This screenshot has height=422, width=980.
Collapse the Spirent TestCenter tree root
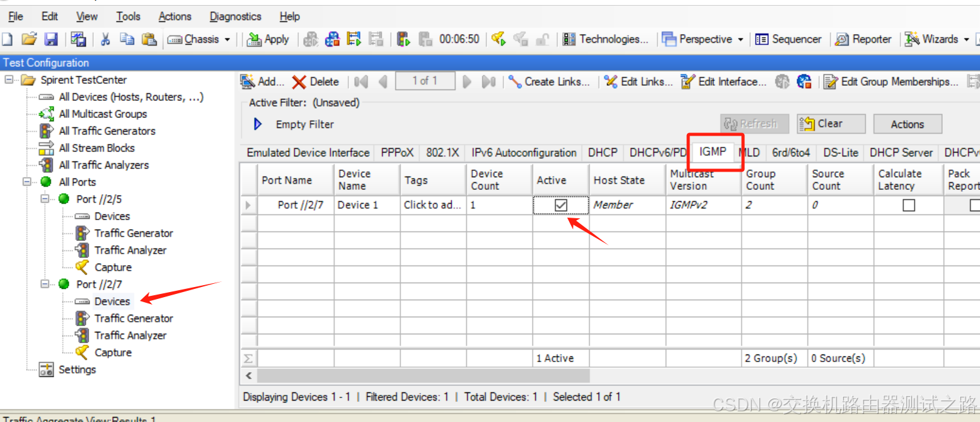9,80
